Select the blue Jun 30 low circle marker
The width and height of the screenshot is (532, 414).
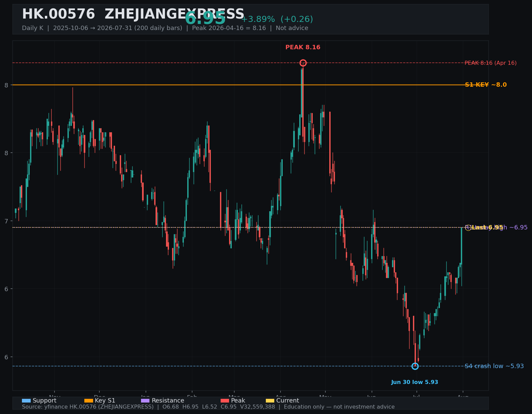coord(415,366)
